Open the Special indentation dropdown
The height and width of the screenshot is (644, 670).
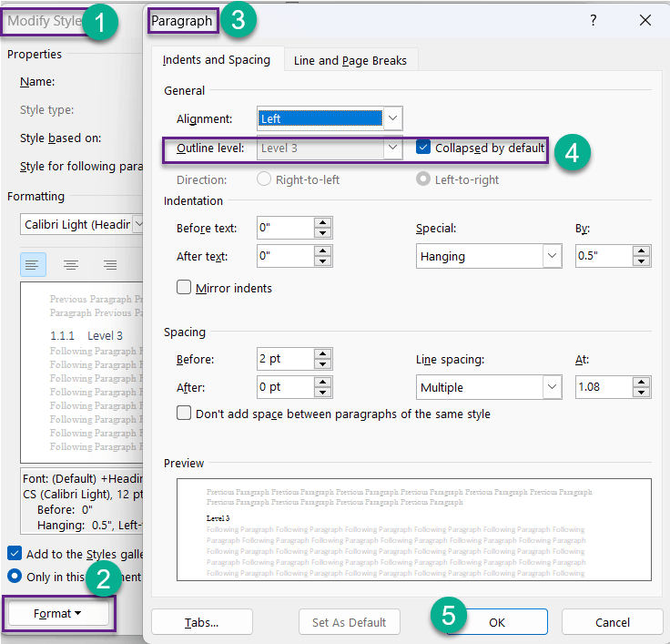[552, 256]
